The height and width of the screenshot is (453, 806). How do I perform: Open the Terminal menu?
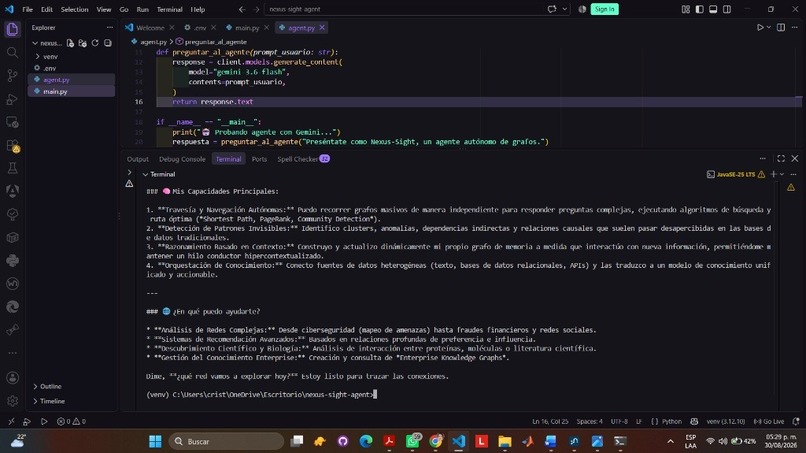(170, 9)
